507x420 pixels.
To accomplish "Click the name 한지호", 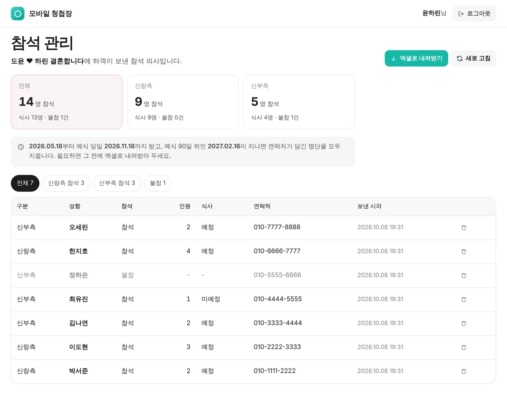I will tap(79, 251).
